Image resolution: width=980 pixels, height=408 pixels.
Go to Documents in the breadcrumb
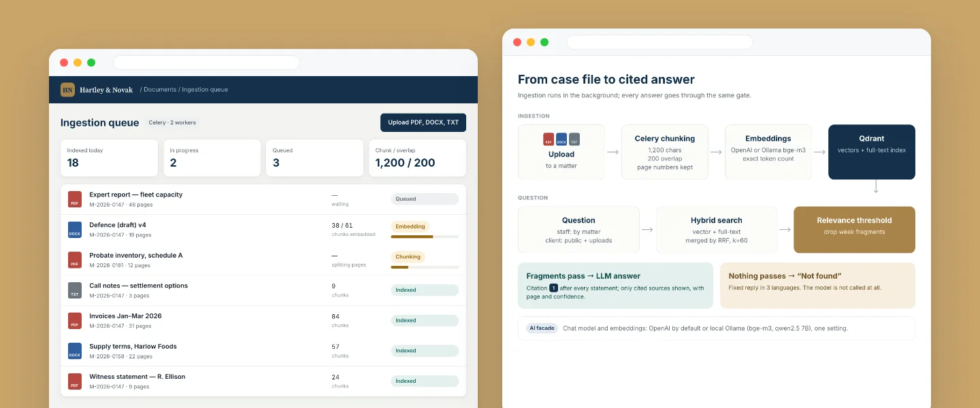pos(159,90)
